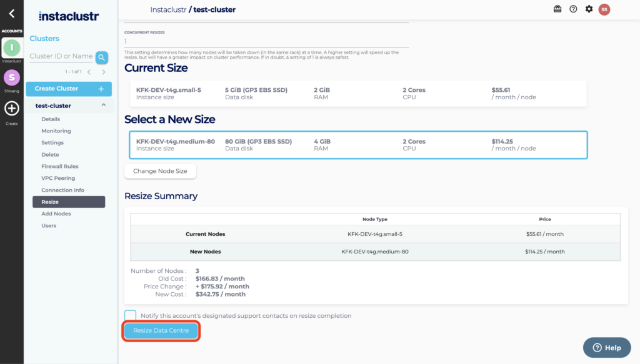
Task: Enable notify support contacts on resize completion
Action: click(x=130, y=316)
